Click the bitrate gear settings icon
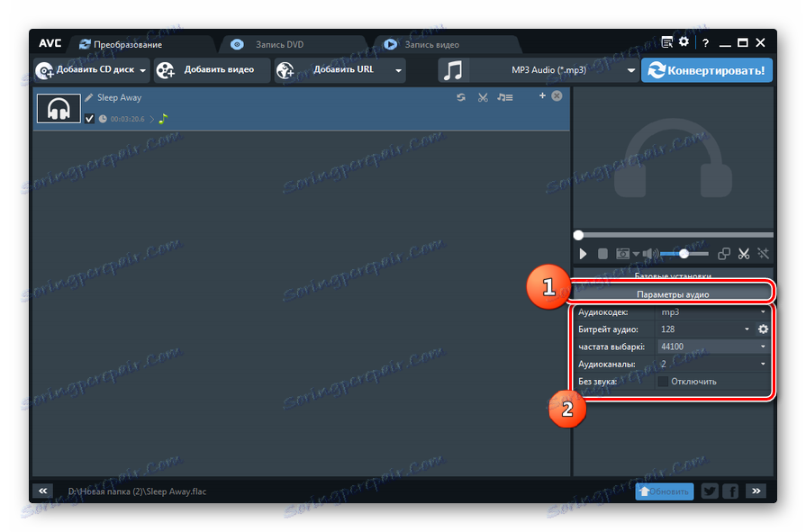The width and height of the screenshot is (806, 532). (x=763, y=329)
